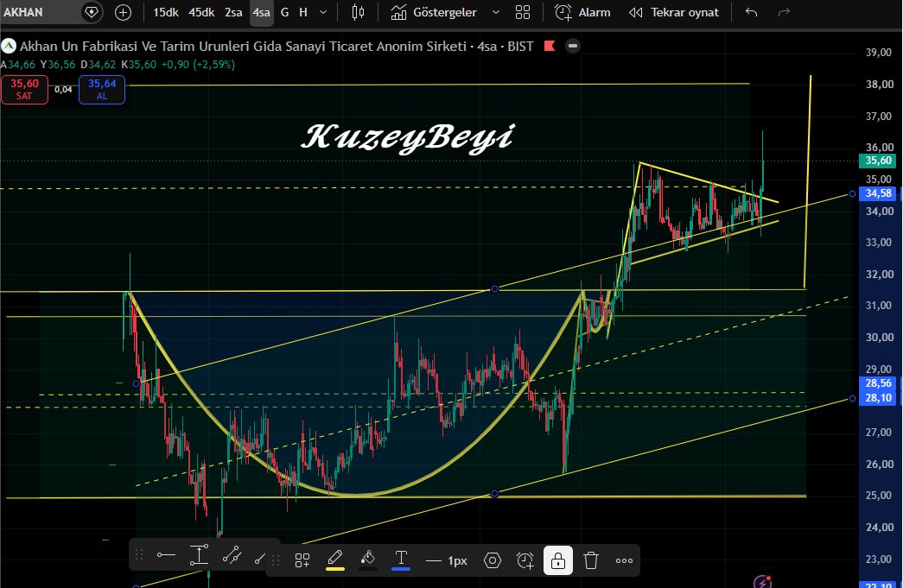
Task: Open the drawing templates icon
Action: (x=302, y=560)
